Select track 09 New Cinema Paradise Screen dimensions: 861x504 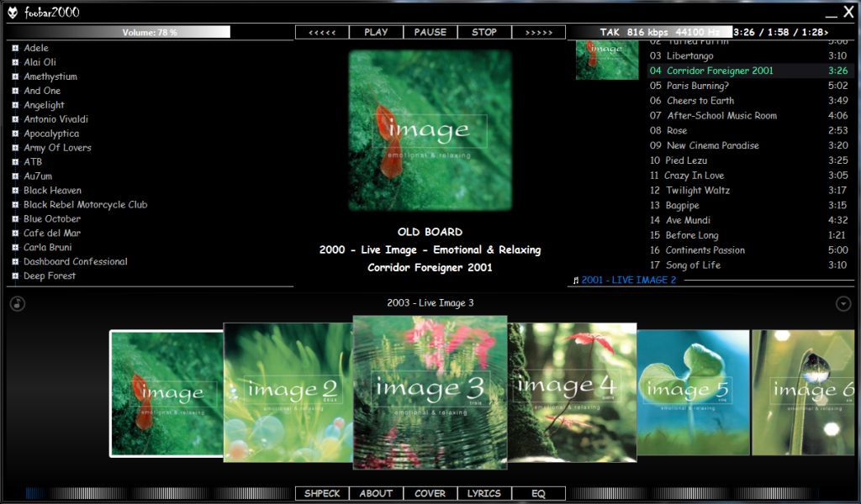point(749,145)
